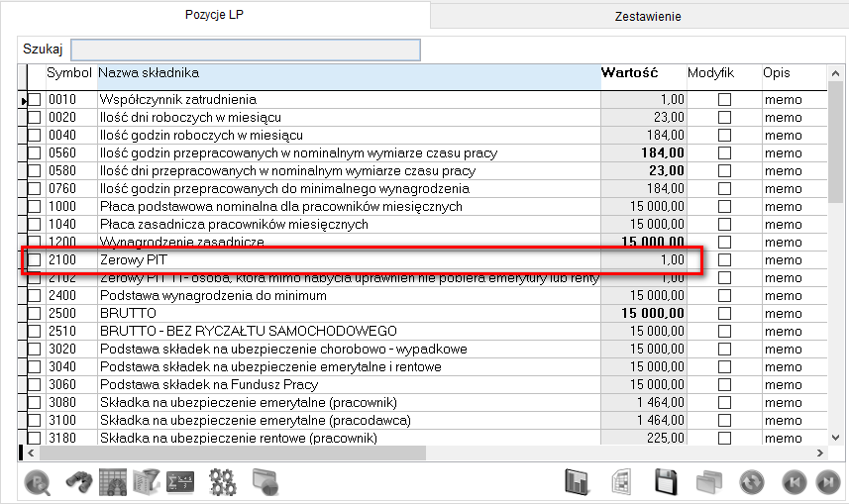Click the funnel filter icon
This screenshot has width=849, height=504.
147,482
